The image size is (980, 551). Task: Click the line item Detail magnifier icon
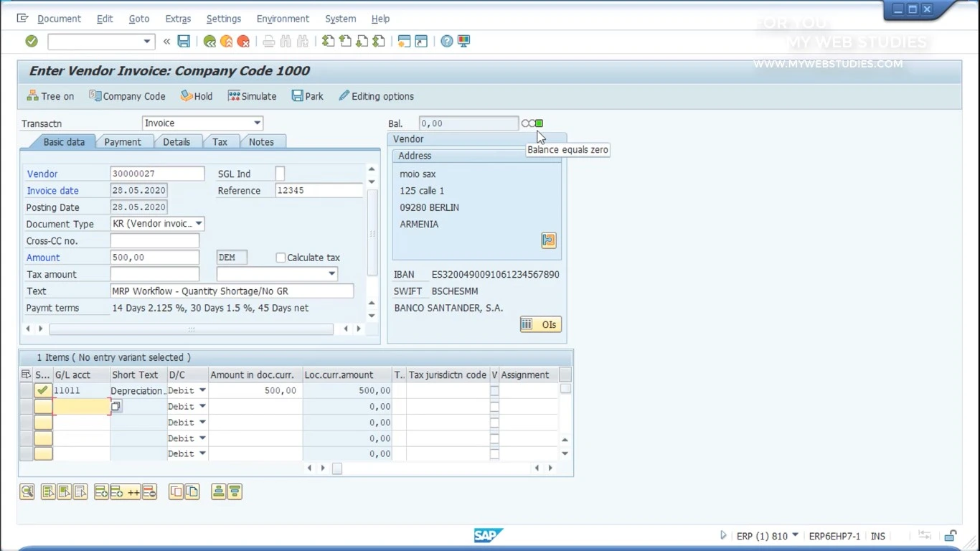27,491
